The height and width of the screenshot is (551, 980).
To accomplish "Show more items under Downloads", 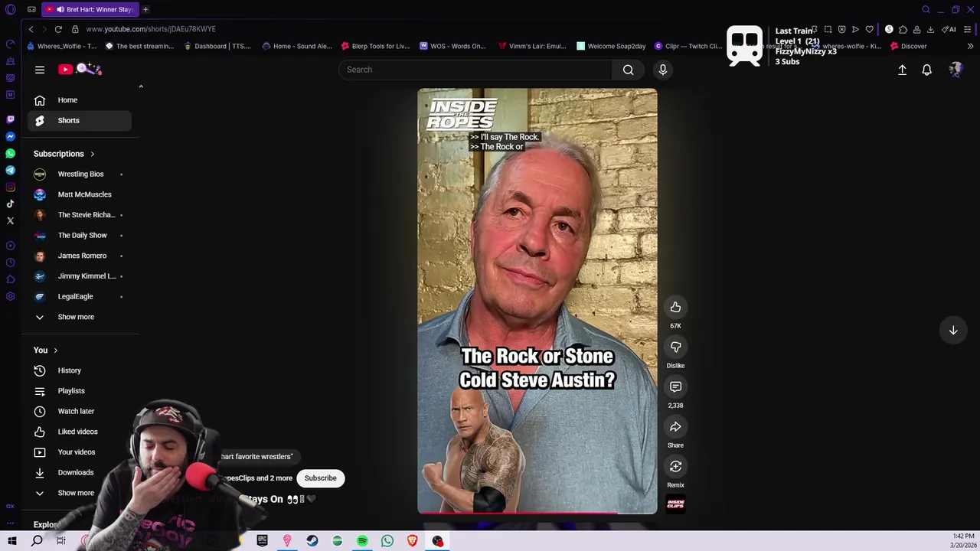I will [x=76, y=493].
